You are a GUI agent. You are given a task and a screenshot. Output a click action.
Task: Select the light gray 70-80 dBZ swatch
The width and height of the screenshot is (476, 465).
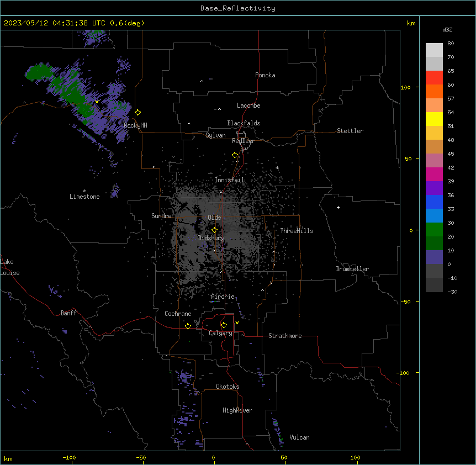point(434,50)
